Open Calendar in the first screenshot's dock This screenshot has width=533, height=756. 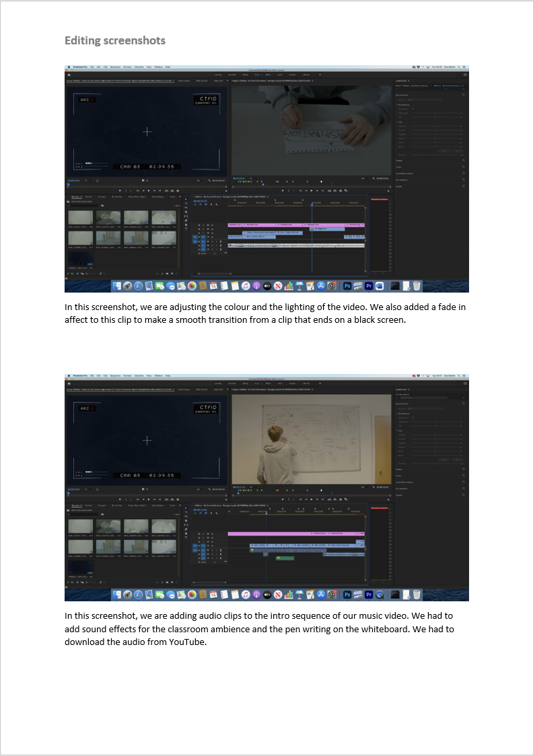tap(213, 286)
